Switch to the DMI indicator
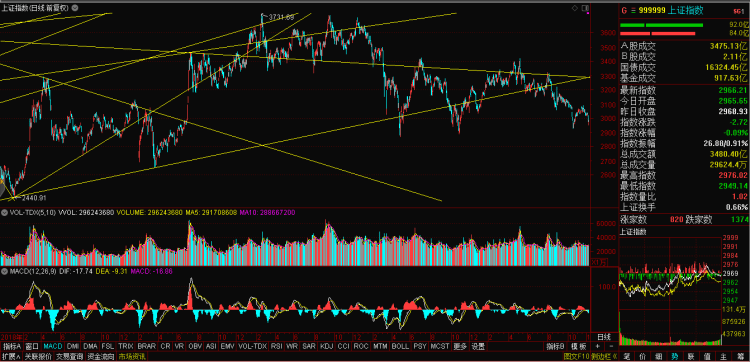Image resolution: width=750 pixels, height=362 pixels. point(73,346)
